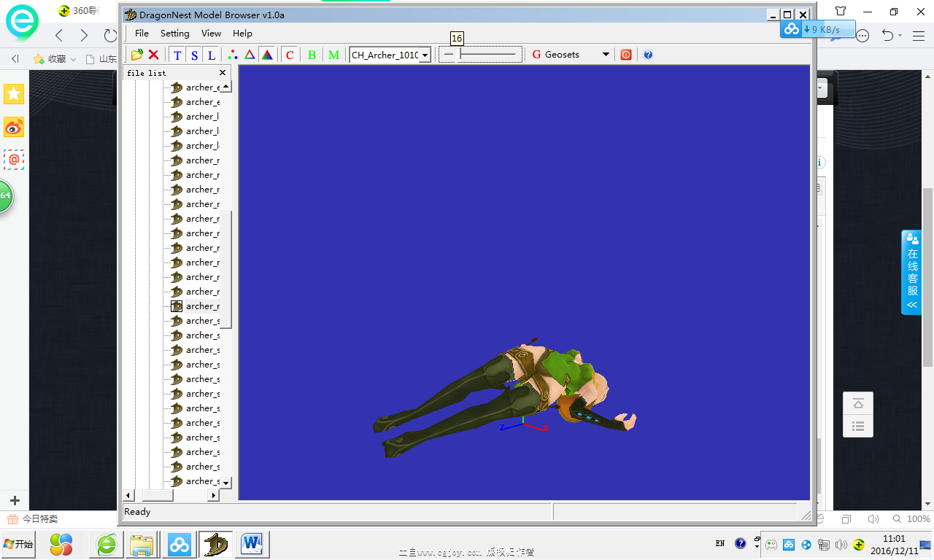The width and height of the screenshot is (934, 560).
Task: Click the plus icon at browser sidebar bottom
Action: [15, 501]
